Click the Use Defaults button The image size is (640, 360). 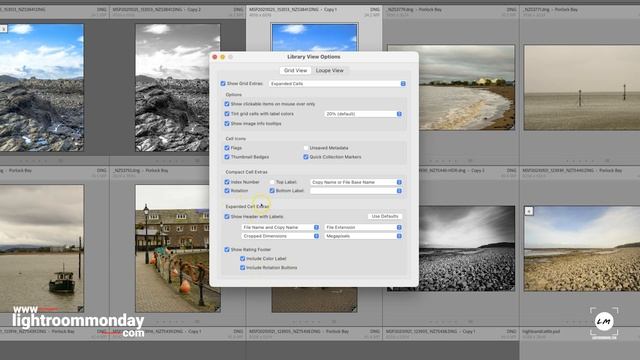point(385,216)
